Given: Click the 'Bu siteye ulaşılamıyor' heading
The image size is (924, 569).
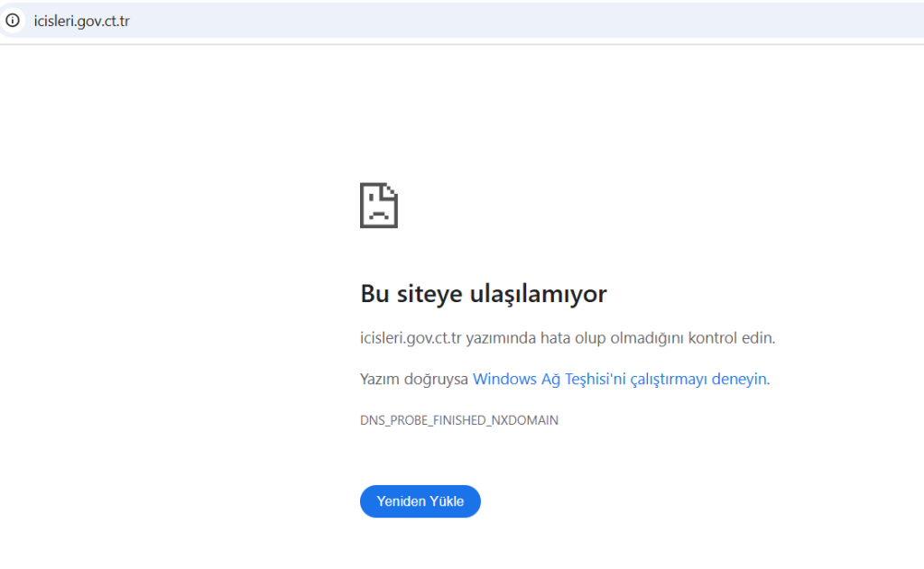Looking at the screenshot, I should click(484, 294).
